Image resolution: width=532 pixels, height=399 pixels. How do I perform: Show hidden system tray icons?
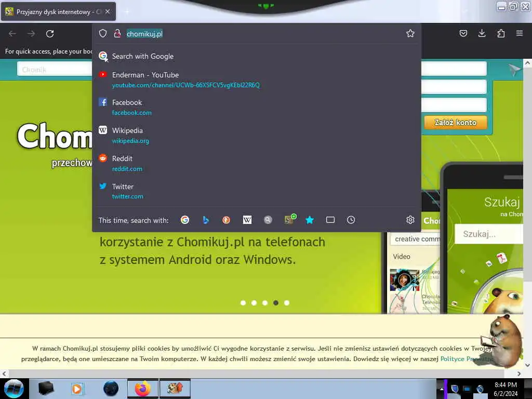[442, 389]
